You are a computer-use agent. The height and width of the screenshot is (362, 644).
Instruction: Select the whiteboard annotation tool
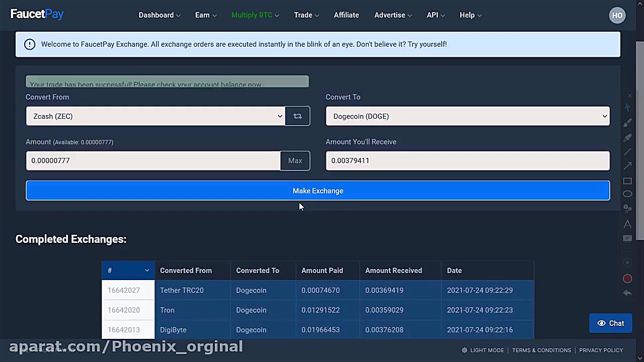click(627, 239)
